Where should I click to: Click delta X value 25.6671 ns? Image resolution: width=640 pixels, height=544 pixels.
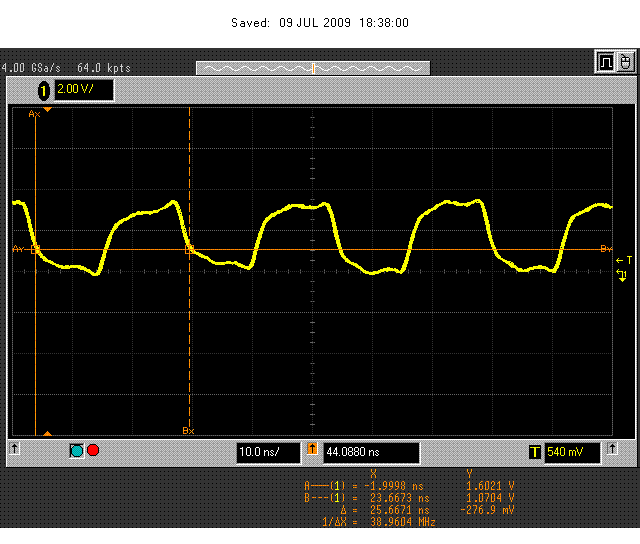coord(400,510)
